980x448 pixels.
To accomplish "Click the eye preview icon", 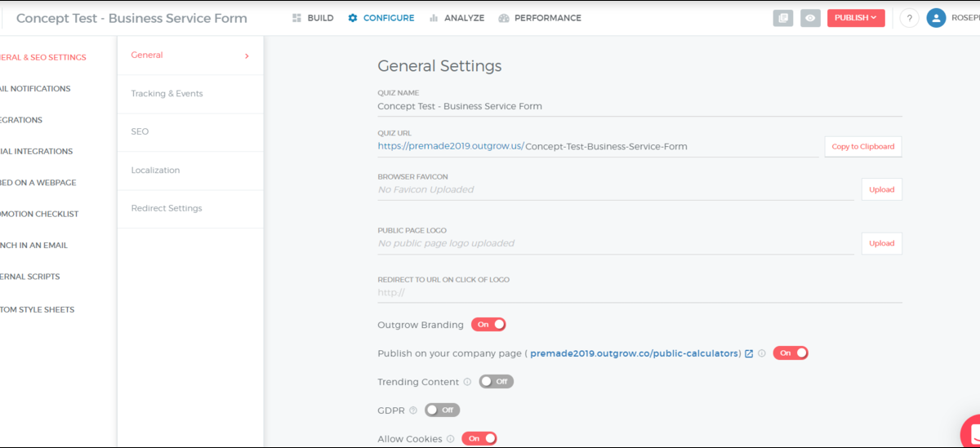I will pyautogui.click(x=810, y=18).
